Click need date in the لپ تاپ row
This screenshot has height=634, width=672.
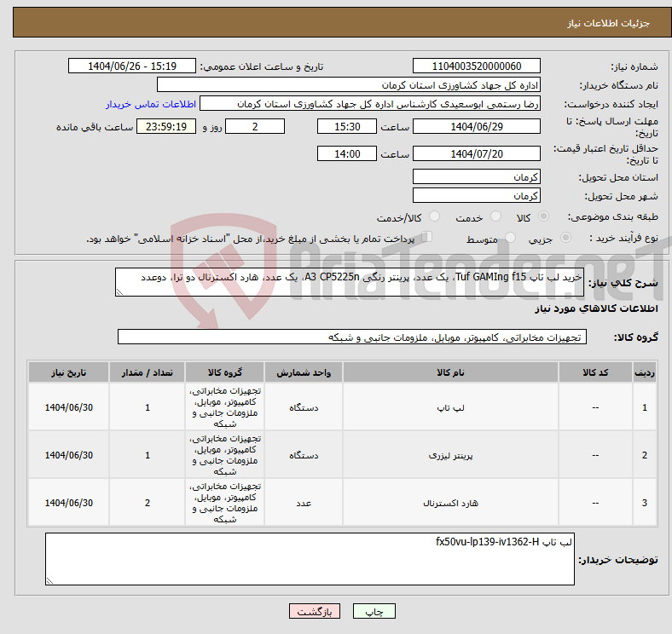point(68,407)
